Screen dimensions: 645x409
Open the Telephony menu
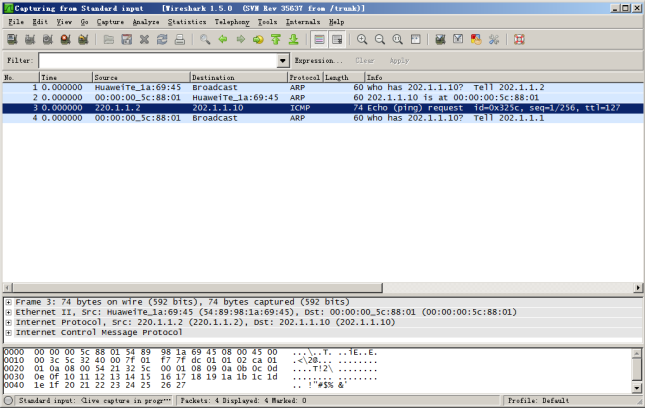pos(232,21)
